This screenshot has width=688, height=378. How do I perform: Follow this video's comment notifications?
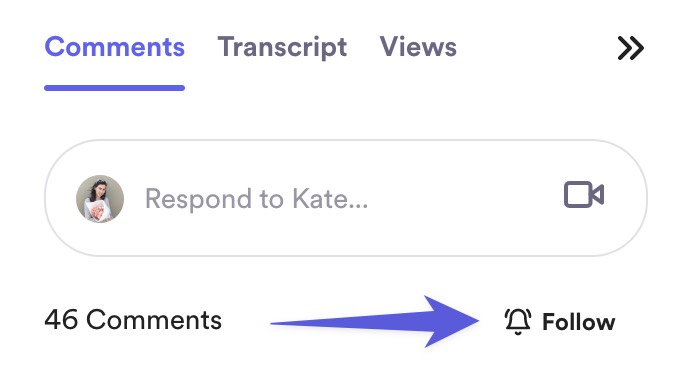click(560, 321)
